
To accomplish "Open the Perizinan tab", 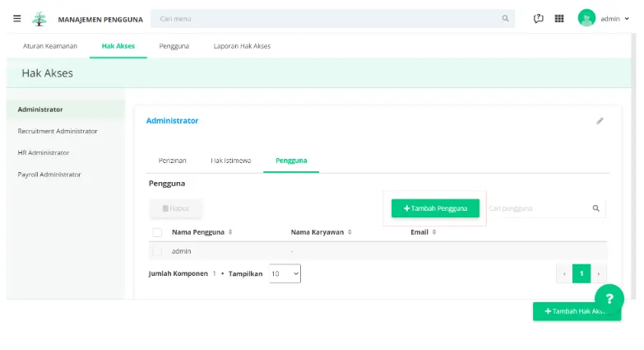I will click(x=172, y=161).
